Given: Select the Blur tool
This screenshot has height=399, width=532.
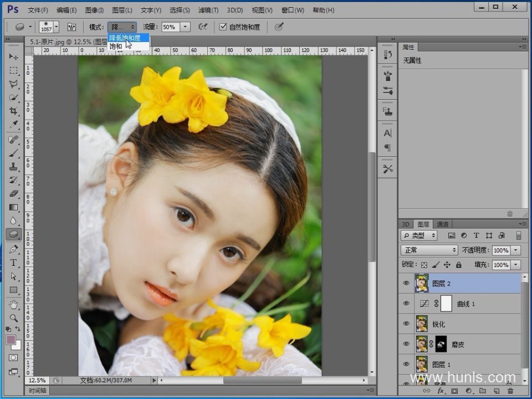Looking at the screenshot, I should 13,221.
